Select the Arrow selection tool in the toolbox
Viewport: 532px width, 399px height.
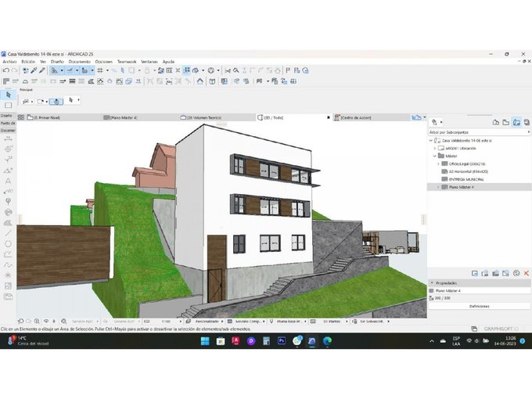coord(8,95)
